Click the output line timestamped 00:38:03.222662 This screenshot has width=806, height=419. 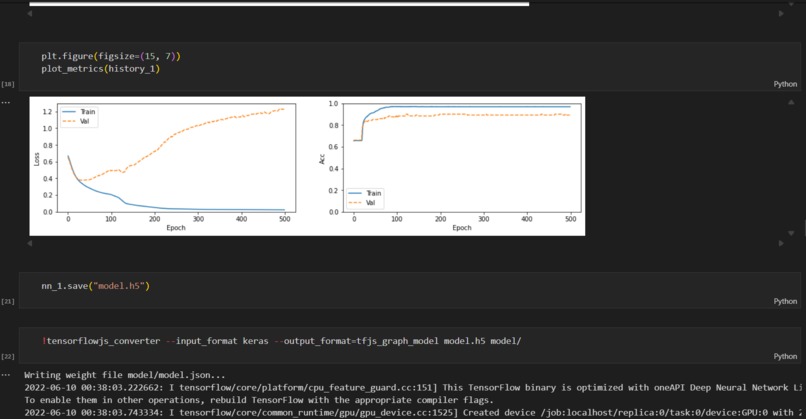click(x=413, y=388)
